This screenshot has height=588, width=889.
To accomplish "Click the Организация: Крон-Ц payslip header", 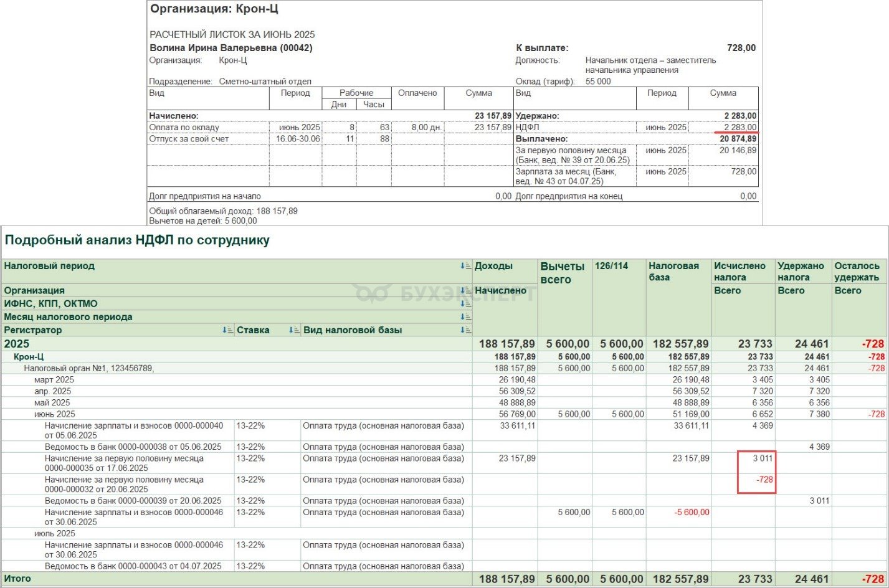I will (x=214, y=9).
